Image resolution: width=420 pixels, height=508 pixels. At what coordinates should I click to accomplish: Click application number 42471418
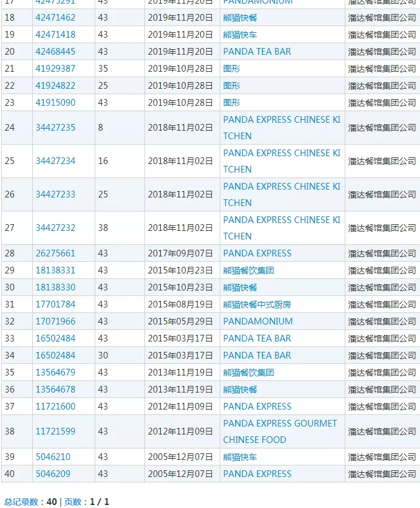coord(55,35)
